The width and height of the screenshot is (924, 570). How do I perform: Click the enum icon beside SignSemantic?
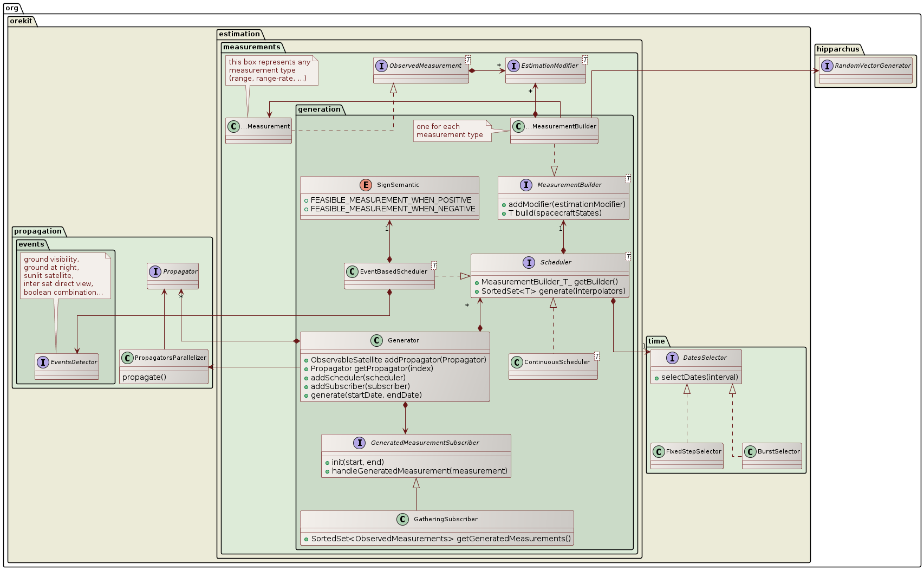point(366,185)
